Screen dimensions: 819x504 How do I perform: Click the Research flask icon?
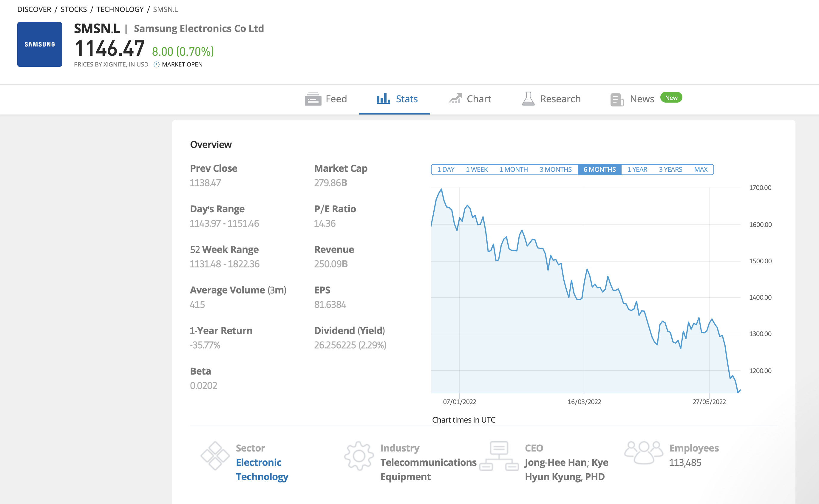pyautogui.click(x=528, y=99)
